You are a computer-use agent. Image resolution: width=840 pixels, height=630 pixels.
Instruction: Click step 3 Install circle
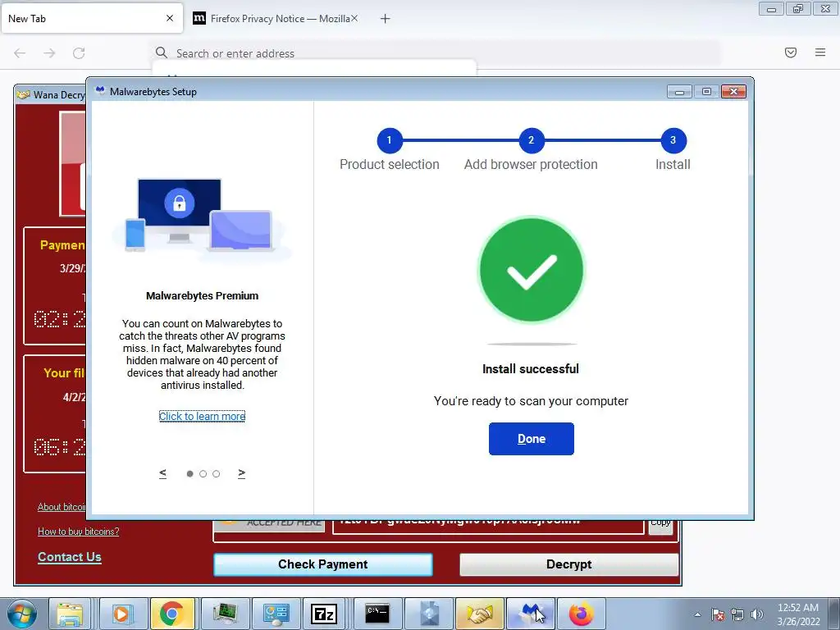click(673, 140)
